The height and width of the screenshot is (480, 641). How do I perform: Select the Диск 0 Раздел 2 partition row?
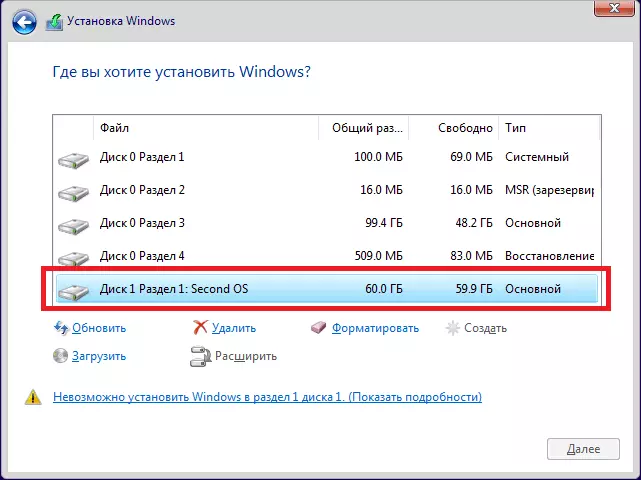click(x=300, y=190)
